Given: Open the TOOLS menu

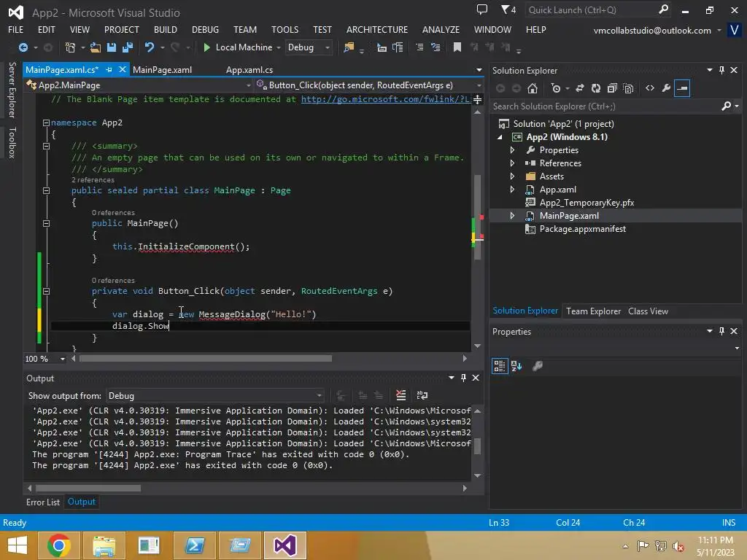Looking at the screenshot, I should click(x=285, y=29).
